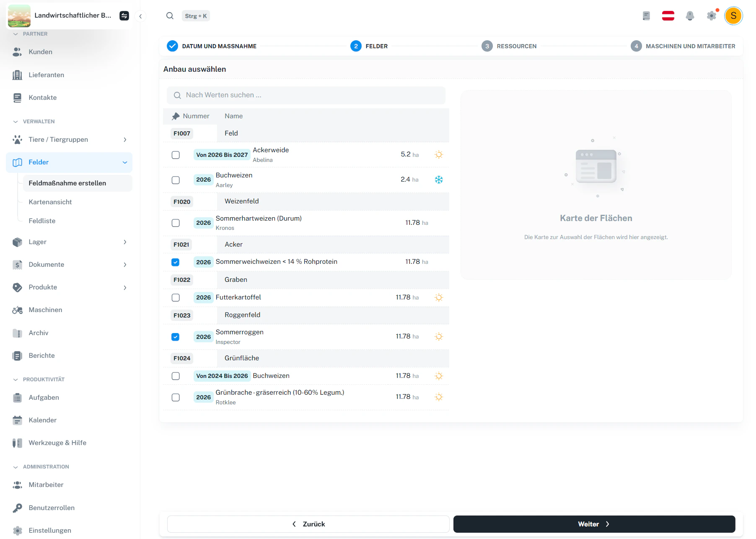This screenshot has width=756, height=539.
Task: Expand Tiere / Tiergruppen chevron
Action: click(x=125, y=140)
